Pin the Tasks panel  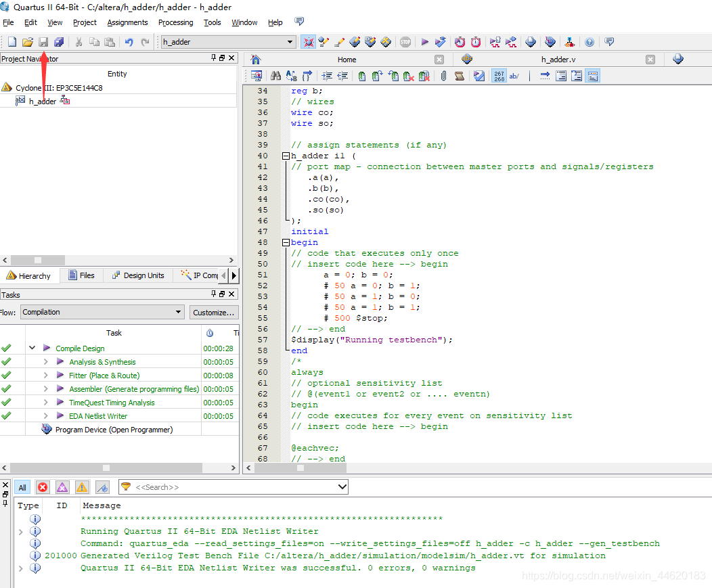click(213, 294)
